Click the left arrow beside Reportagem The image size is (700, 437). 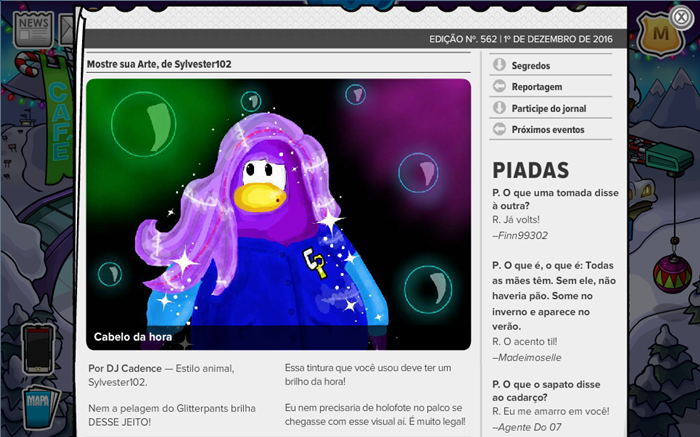[x=499, y=86]
